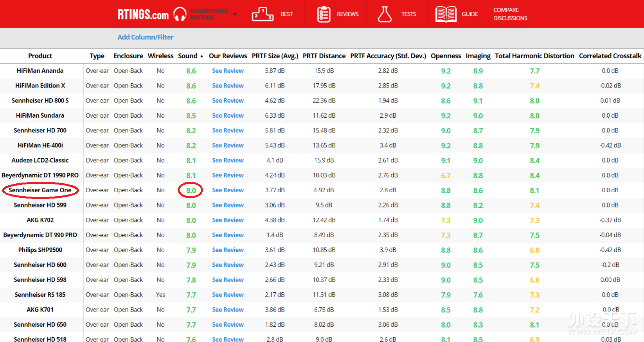The height and width of the screenshot is (342, 644).
Task: Sort by the Wireless column header
Action: click(160, 56)
